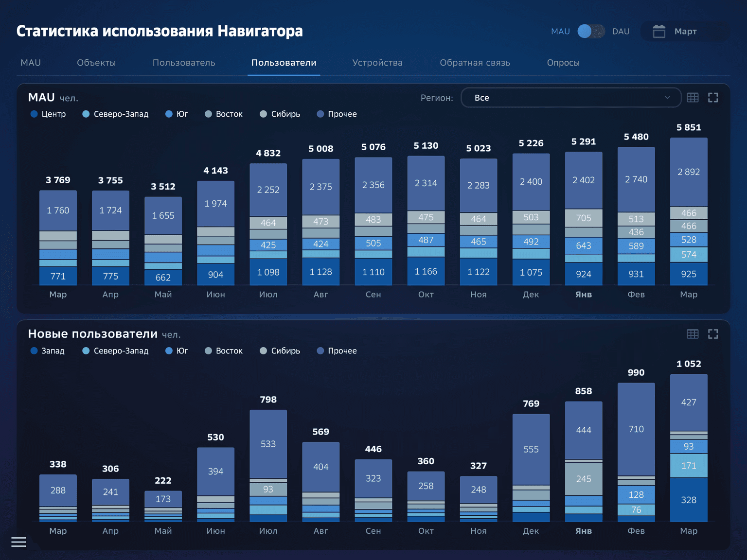
Task: Click the title Статистика использования Навигатора
Action: click(160, 31)
